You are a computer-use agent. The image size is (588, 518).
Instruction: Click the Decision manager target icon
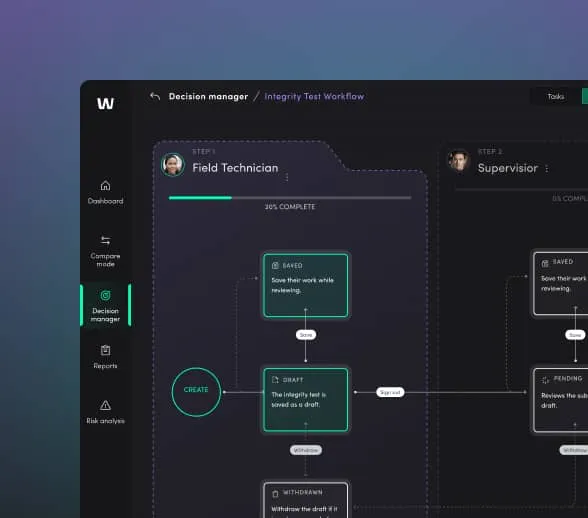105,295
